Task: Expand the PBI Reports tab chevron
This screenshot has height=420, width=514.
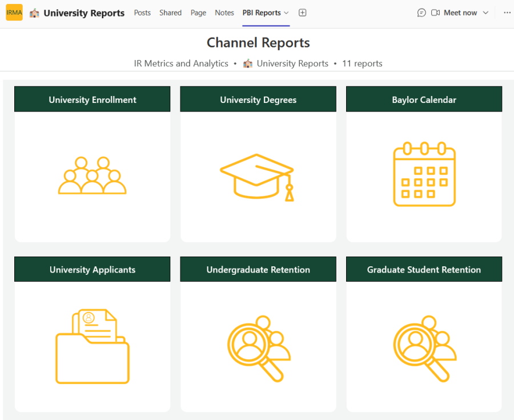Action: pos(286,13)
